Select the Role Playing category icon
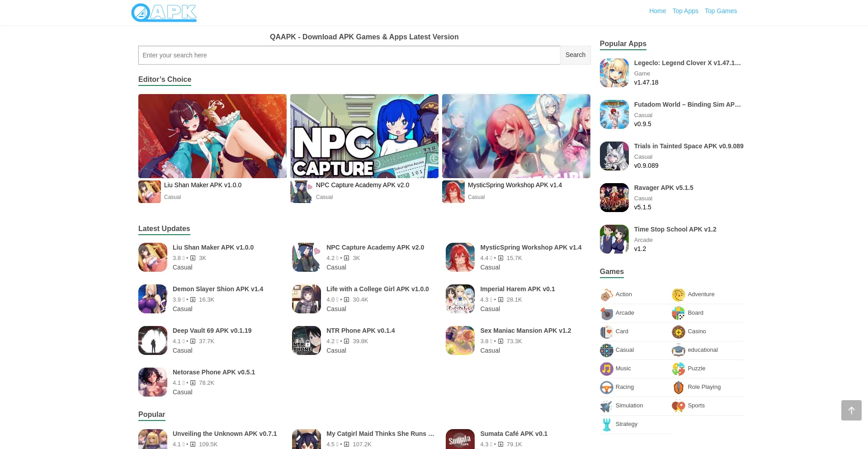The image size is (868, 449). tap(678, 388)
